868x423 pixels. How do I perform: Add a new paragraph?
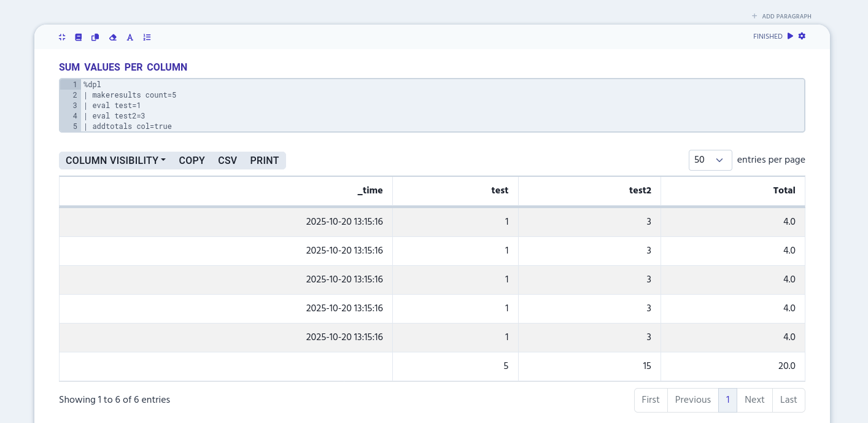tap(781, 16)
